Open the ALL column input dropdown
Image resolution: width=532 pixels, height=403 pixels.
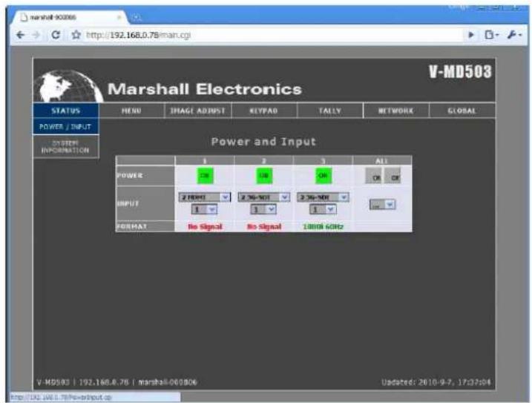tap(382, 205)
